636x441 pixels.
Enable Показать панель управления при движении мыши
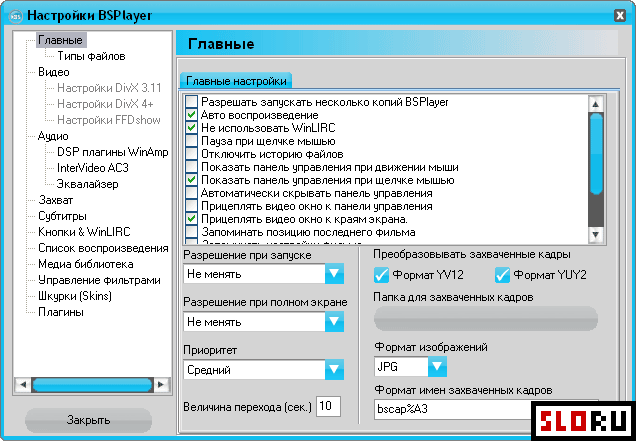click(x=191, y=167)
